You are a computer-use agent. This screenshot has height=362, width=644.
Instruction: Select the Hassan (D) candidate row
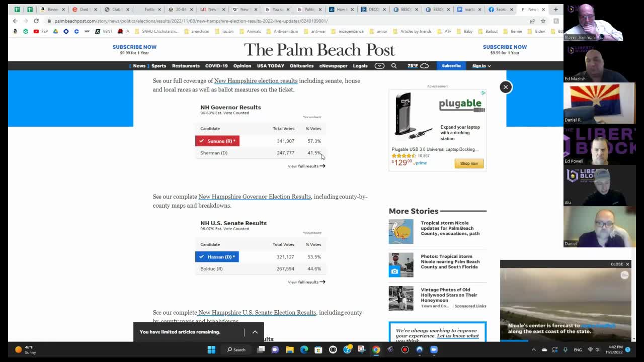point(261,257)
